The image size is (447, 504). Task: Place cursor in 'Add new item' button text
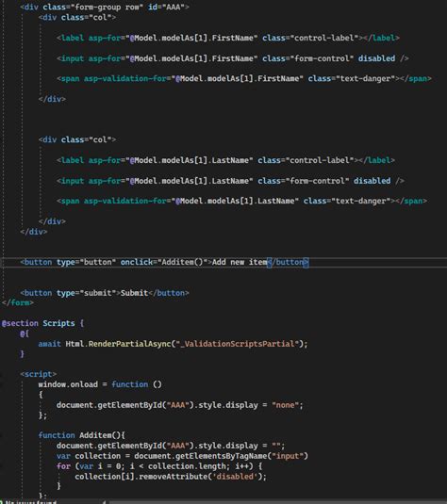tap(240, 262)
